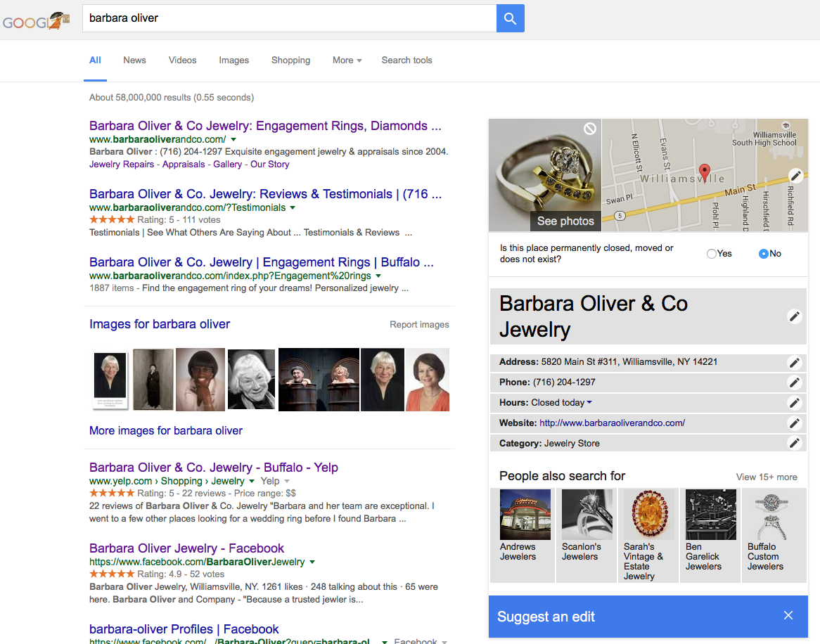Expand the More search menu
This screenshot has height=644, width=820.
(x=347, y=60)
